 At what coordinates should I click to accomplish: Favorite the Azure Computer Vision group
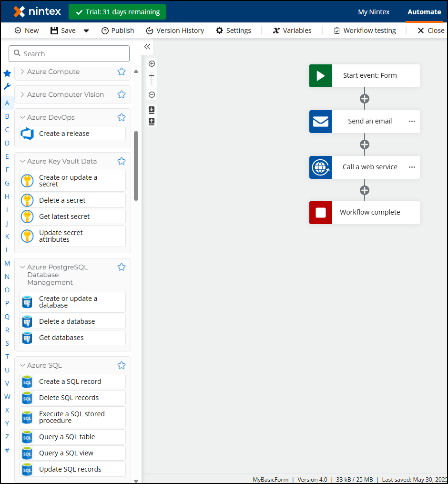click(x=122, y=94)
